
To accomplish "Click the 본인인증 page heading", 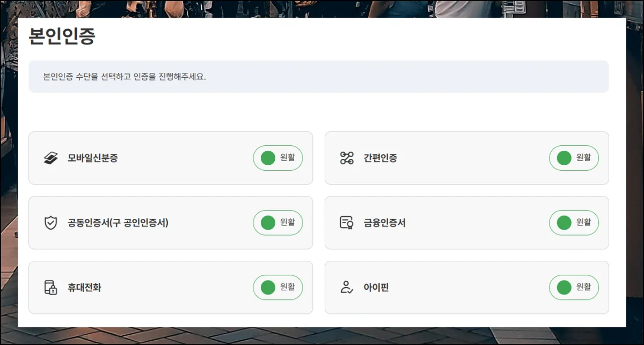I will [x=62, y=36].
